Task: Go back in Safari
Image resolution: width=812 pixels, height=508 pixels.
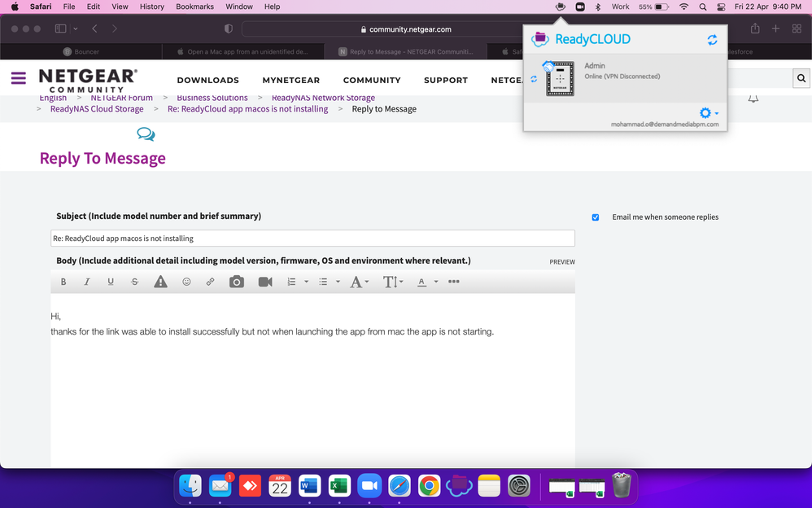Action: [94, 28]
